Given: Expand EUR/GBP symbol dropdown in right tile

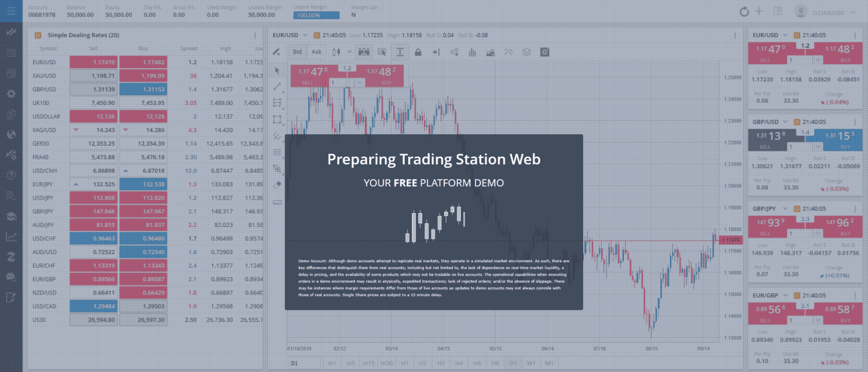Looking at the screenshot, I should click(785, 296).
